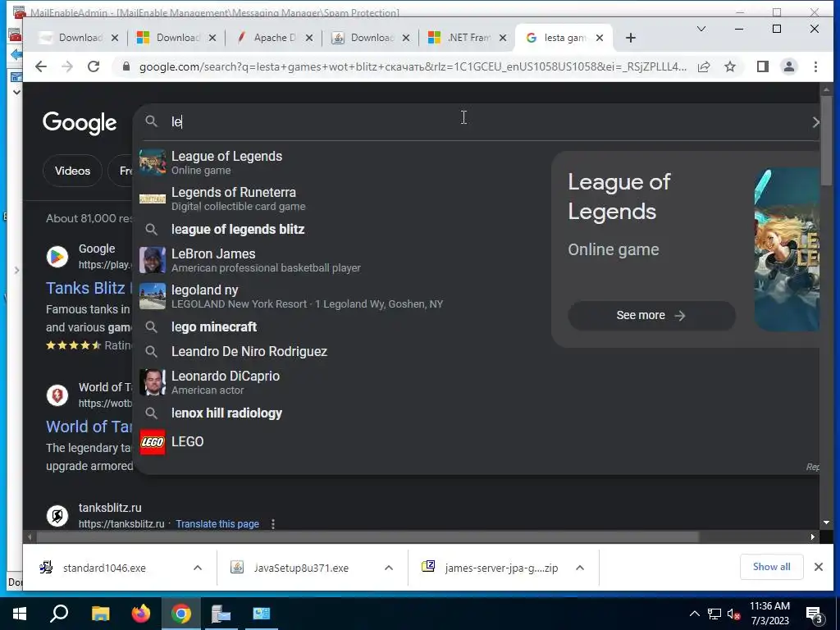This screenshot has height=630, width=840.
Task: Click the Videos filter chip
Action: (72, 171)
